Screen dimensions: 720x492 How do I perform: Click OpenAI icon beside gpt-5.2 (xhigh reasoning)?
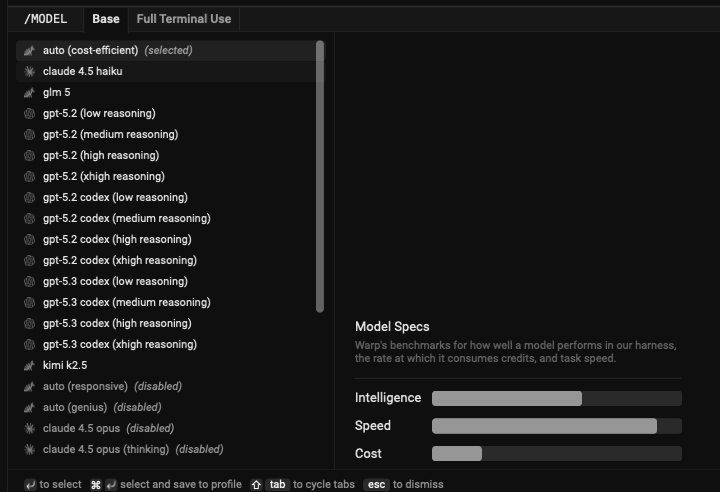[29, 176]
